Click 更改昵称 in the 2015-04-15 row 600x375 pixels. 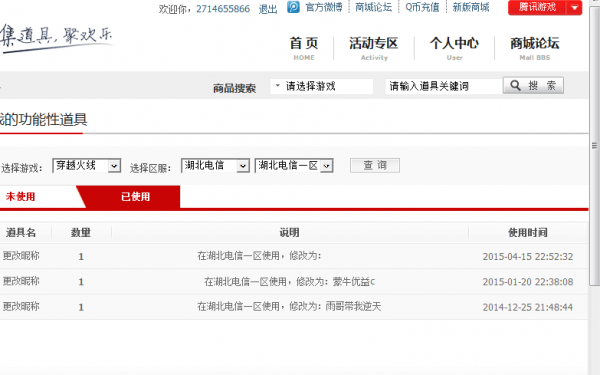click(21, 256)
